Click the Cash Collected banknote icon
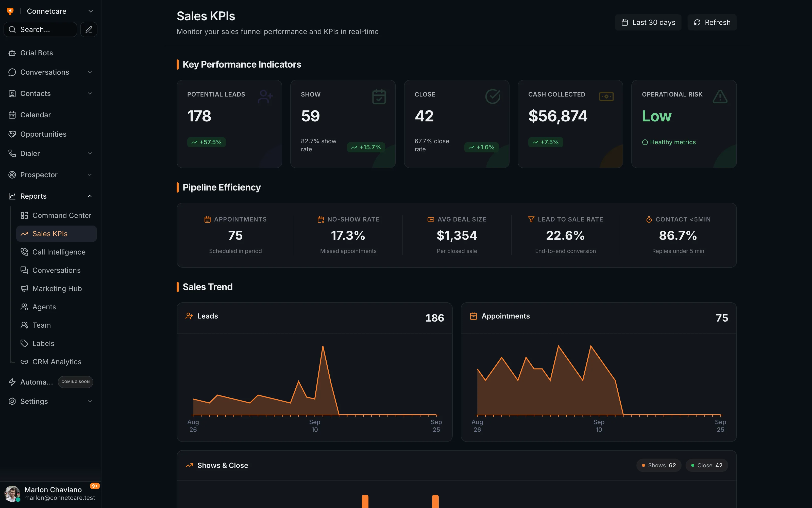Image resolution: width=812 pixels, height=508 pixels. pyautogui.click(x=606, y=97)
